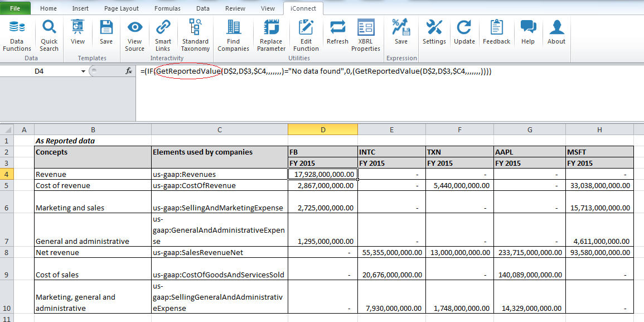
Task: Click the Name Box showing D4
Action: (x=40, y=71)
